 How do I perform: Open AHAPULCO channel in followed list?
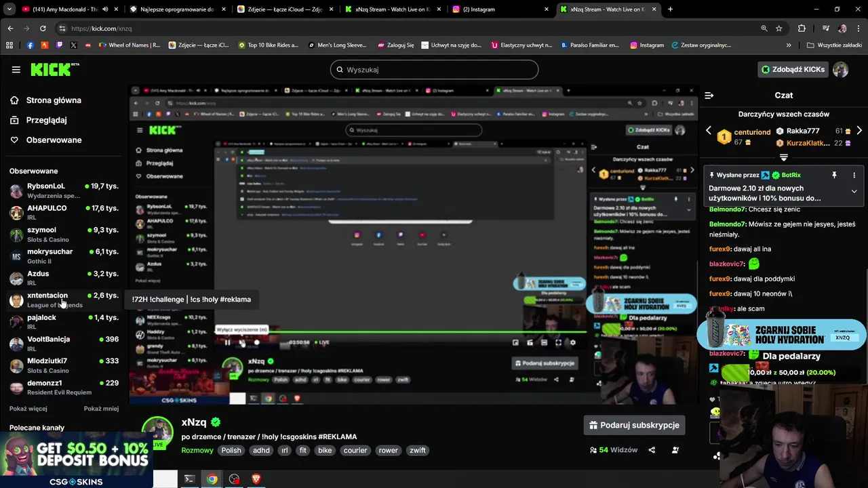[64, 212]
